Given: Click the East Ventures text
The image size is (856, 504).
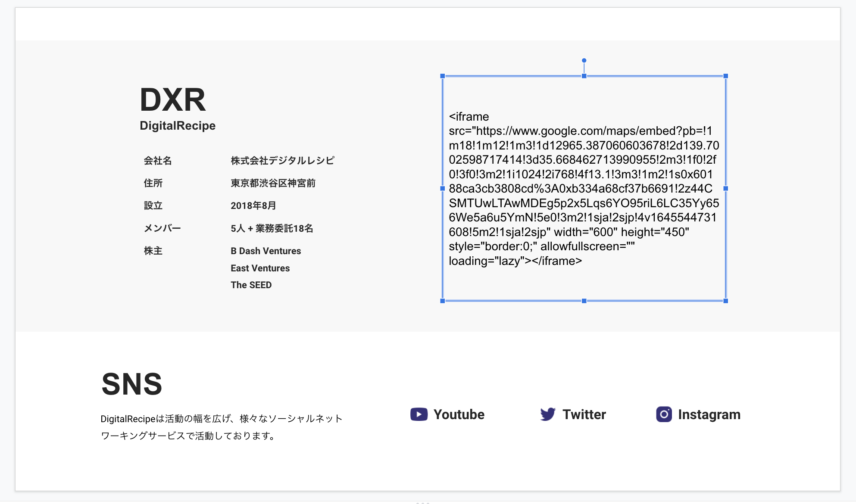Looking at the screenshot, I should (x=260, y=268).
